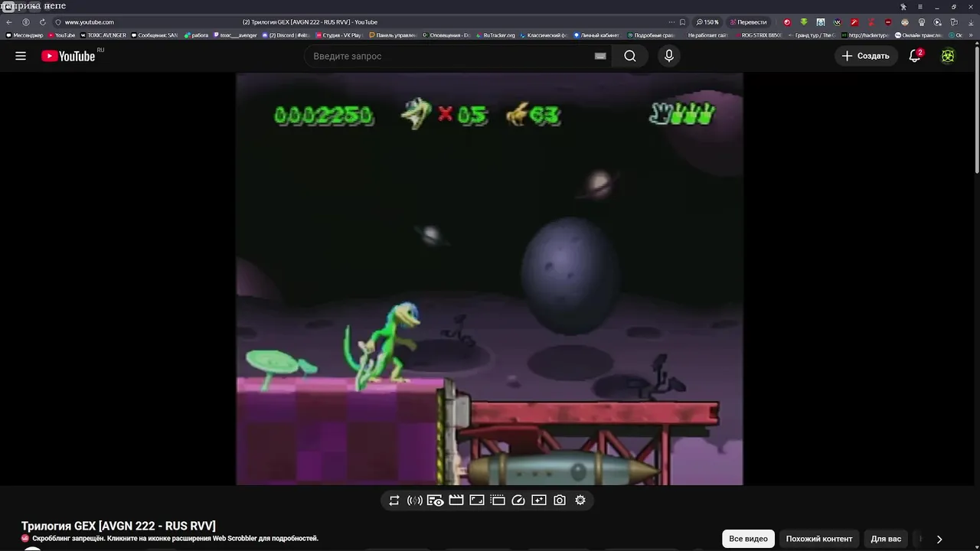Image resolution: width=980 pixels, height=551 pixels.
Task: Open the YouTube guide hamburger menu
Action: pyautogui.click(x=21, y=56)
